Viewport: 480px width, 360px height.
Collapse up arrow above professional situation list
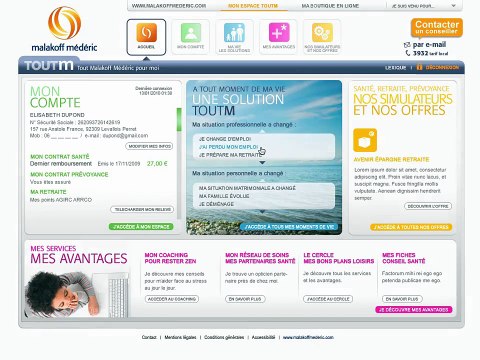pyautogui.click(x=262, y=131)
